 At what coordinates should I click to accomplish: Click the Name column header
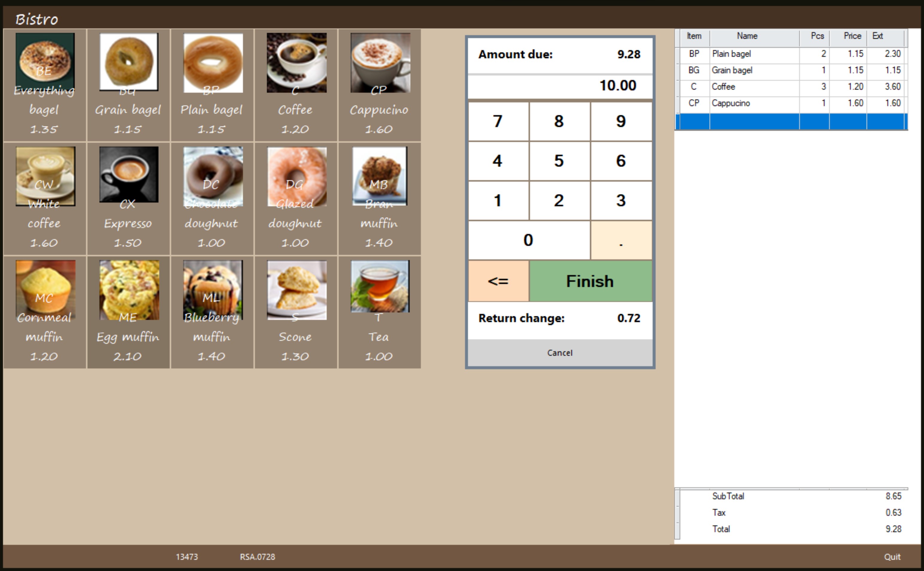[746, 36]
